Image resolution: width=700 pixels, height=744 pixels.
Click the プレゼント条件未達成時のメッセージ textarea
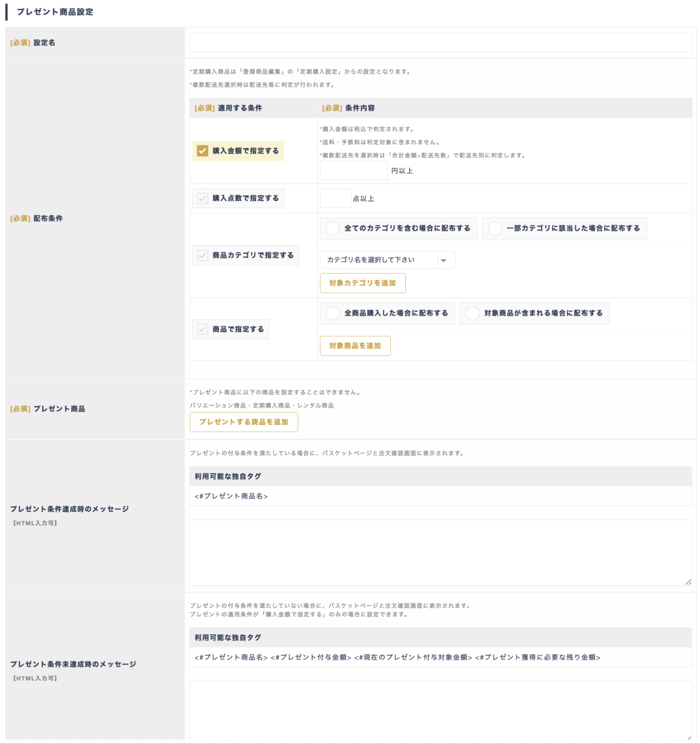[x=440, y=709]
